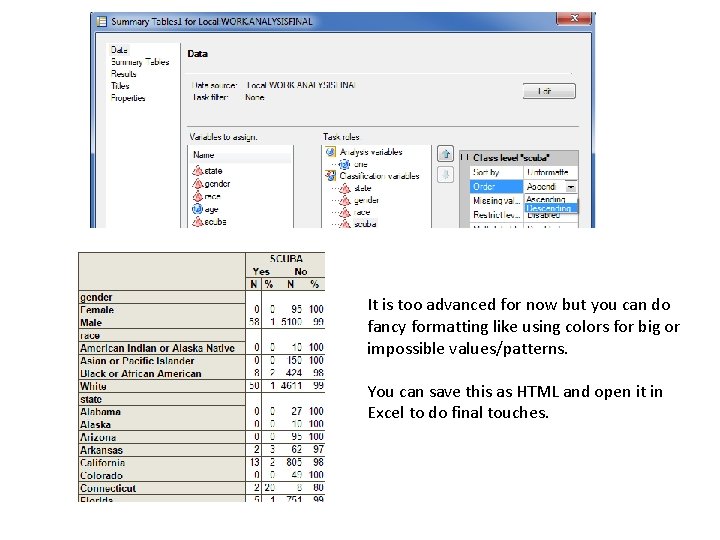Open the Titles page
Screen dimensions: 720x540
coord(120,86)
